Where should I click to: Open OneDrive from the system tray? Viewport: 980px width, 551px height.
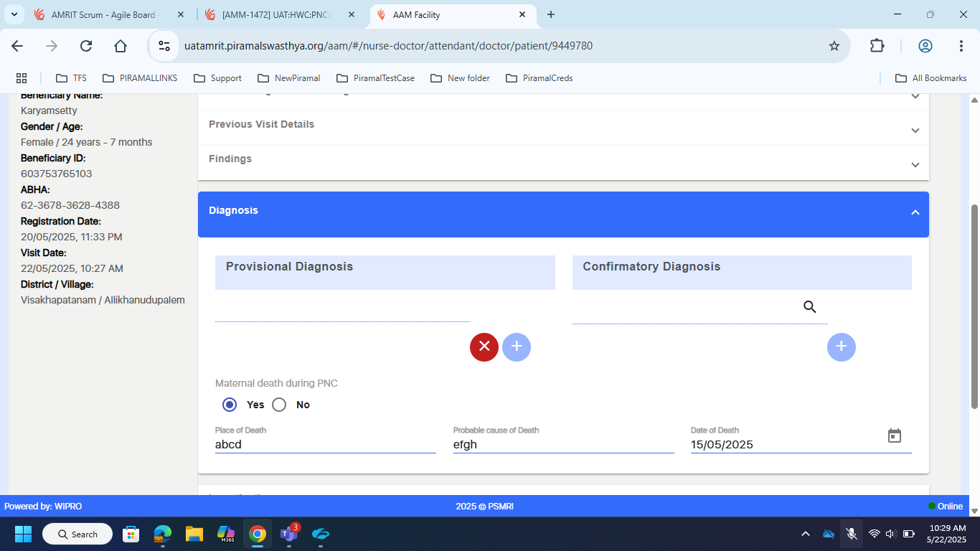pos(829,534)
